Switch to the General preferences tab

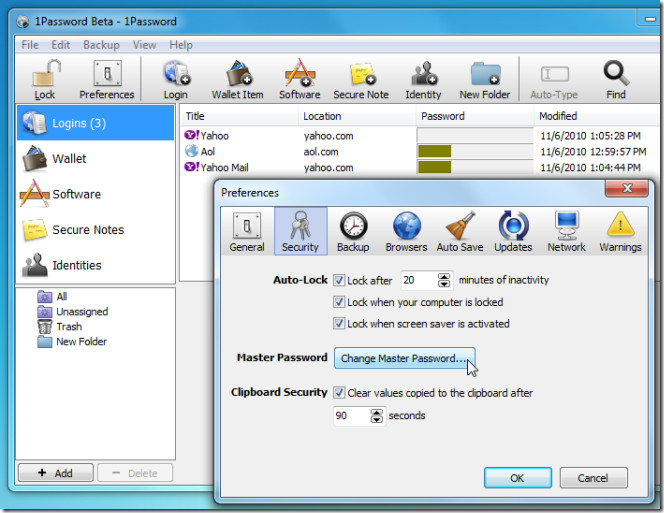pyautogui.click(x=247, y=231)
